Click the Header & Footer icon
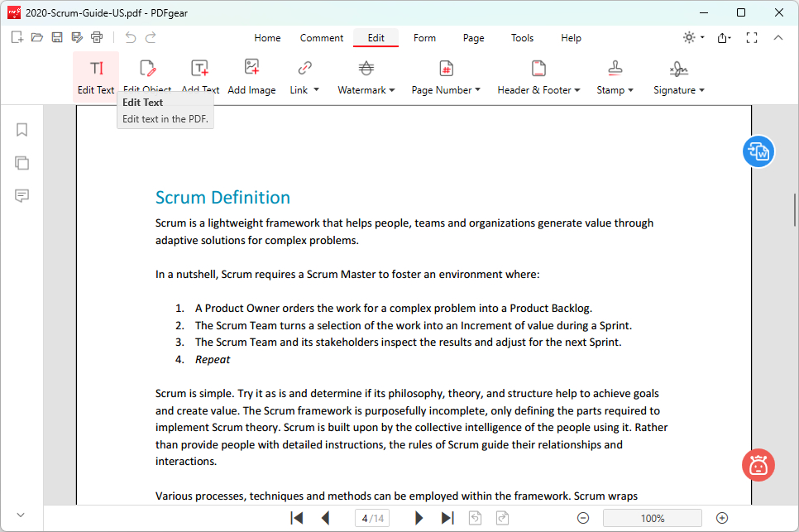This screenshot has height=532, width=799. 538,68
